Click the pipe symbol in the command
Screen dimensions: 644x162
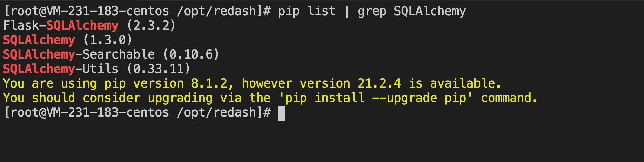coord(346,11)
